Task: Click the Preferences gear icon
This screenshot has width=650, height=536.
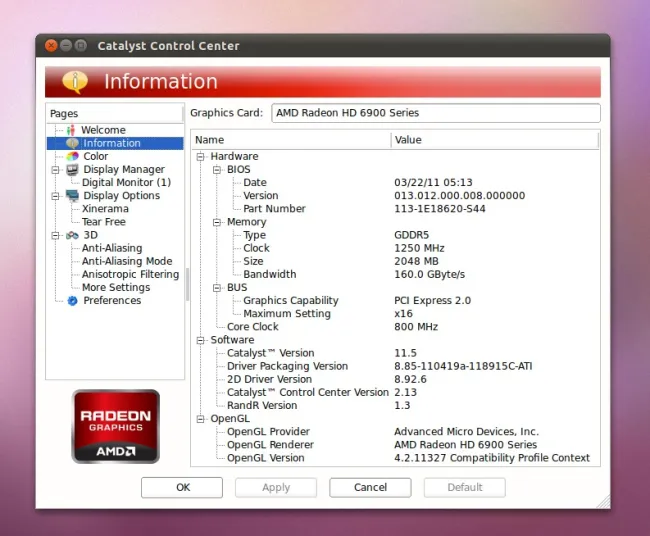Action: [x=72, y=301]
